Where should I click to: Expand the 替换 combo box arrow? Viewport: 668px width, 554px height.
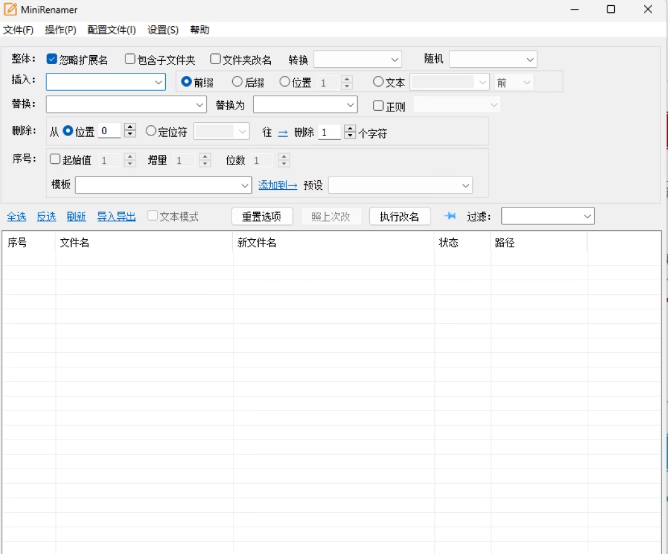coord(199,105)
